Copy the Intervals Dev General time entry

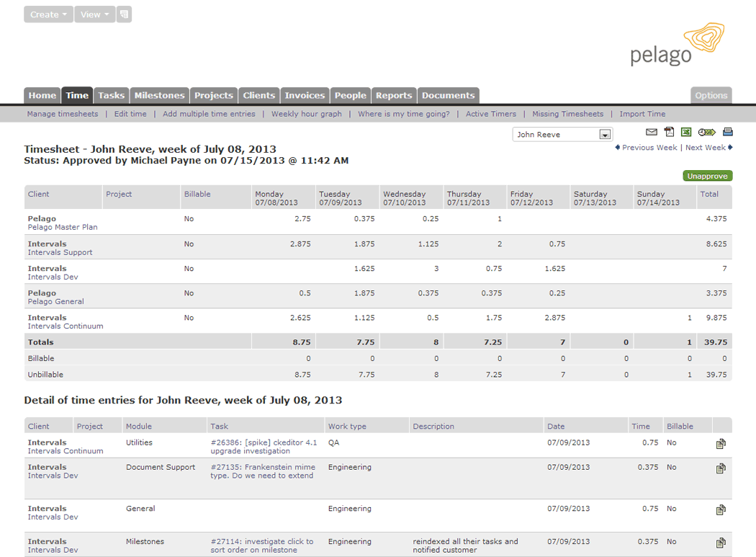pos(721,509)
